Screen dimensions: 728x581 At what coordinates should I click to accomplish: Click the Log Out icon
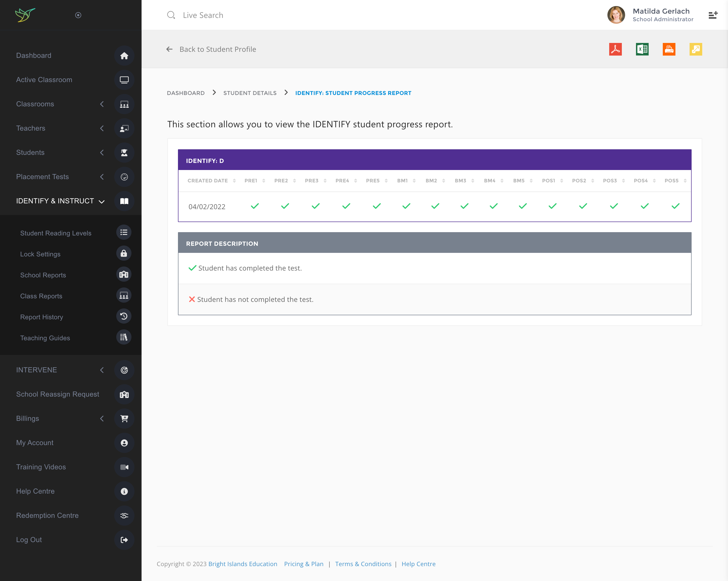click(x=124, y=540)
